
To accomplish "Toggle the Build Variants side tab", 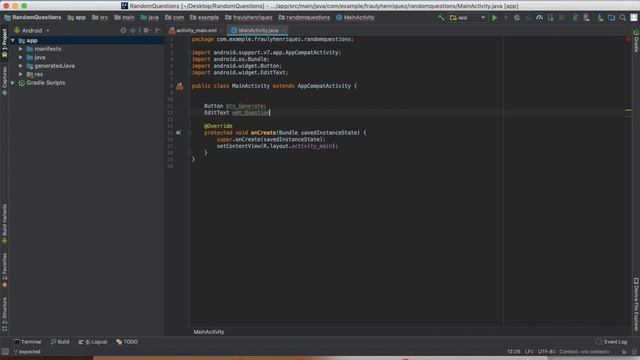I will point(4,224).
